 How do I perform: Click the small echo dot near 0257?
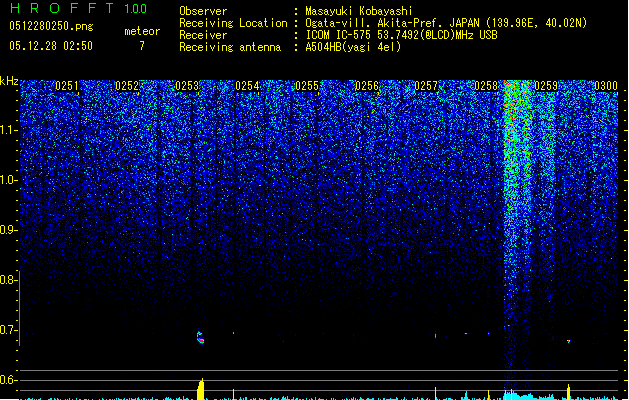(436, 335)
